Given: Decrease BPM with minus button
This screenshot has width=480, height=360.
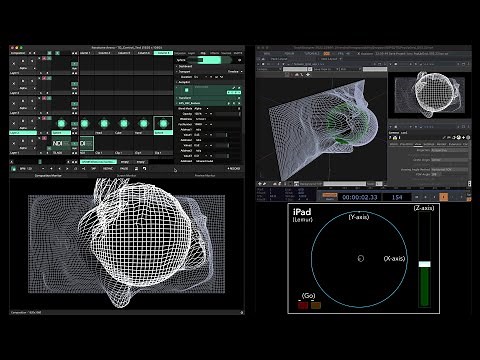Looking at the screenshot, I should pyautogui.click(x=43, y=169).
